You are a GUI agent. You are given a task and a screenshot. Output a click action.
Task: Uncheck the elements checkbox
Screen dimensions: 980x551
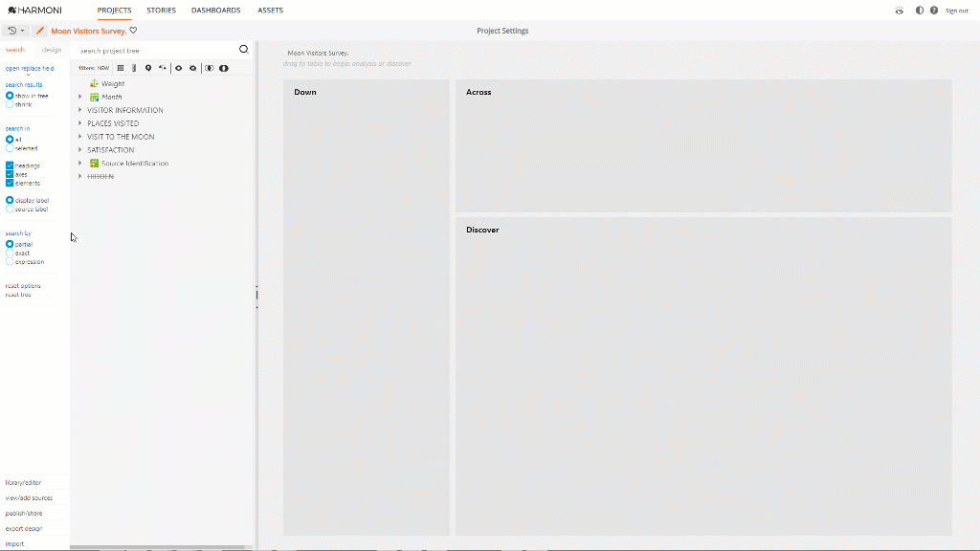click(10, 183)
